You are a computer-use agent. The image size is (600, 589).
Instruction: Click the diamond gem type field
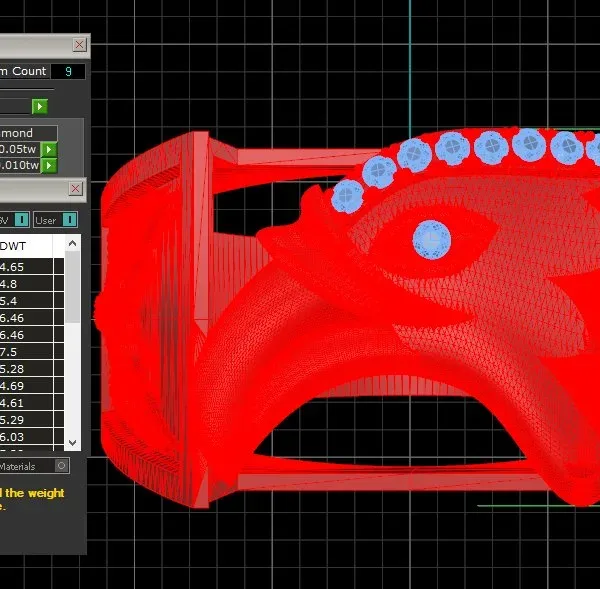28,133
